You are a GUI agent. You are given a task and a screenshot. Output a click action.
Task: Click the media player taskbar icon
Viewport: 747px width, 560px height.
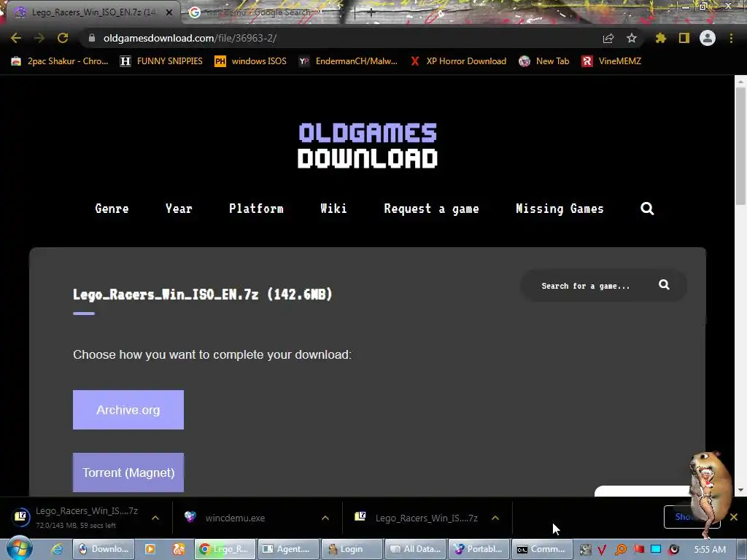150,549
